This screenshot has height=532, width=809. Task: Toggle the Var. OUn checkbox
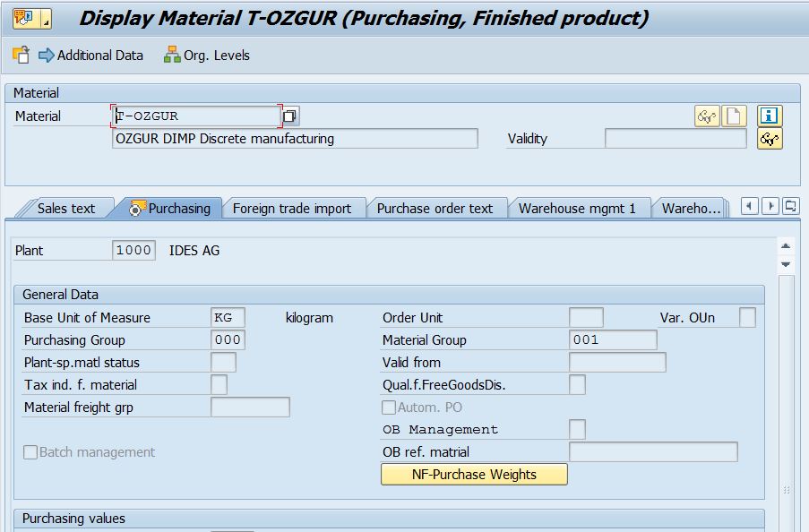pyautogui.click(x=747, y=318)
